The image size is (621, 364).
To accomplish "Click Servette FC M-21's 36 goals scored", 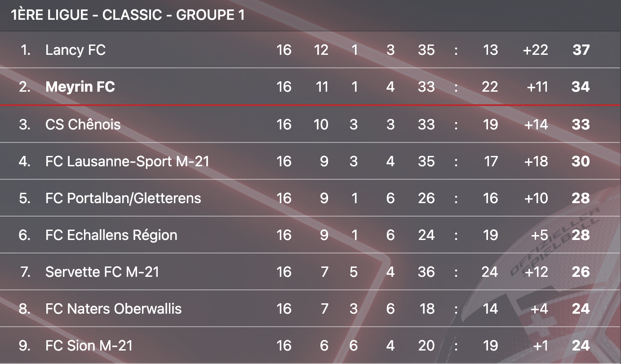I will point(426,271).
